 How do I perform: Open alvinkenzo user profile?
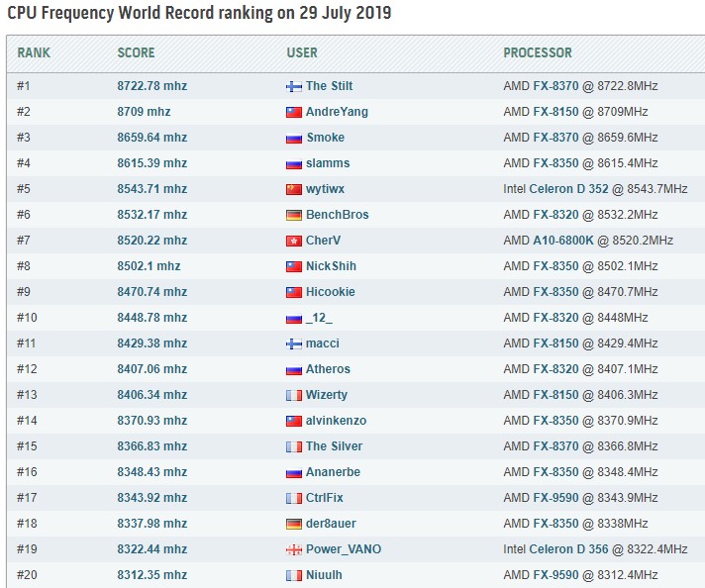click(x=336, y=421)
